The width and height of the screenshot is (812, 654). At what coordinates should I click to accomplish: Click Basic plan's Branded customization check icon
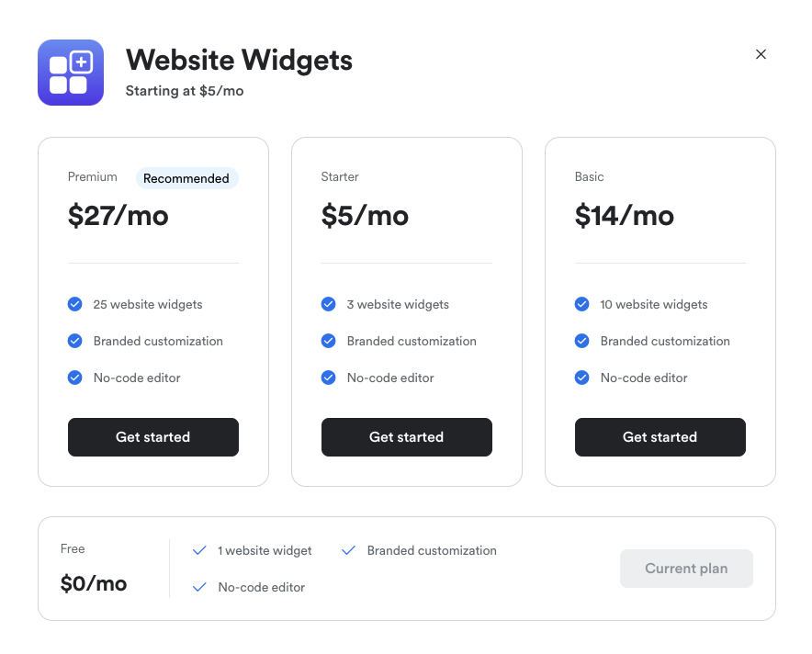582,341
